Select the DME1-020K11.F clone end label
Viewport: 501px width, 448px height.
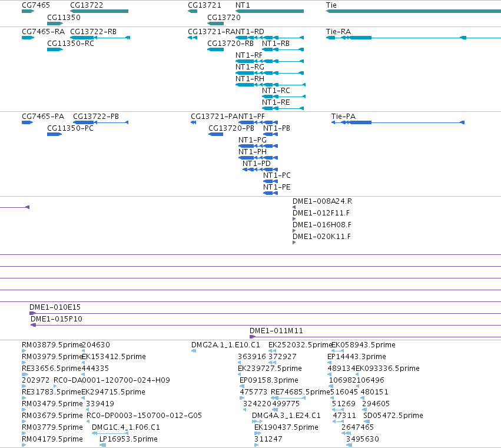(x=322, y=237)
